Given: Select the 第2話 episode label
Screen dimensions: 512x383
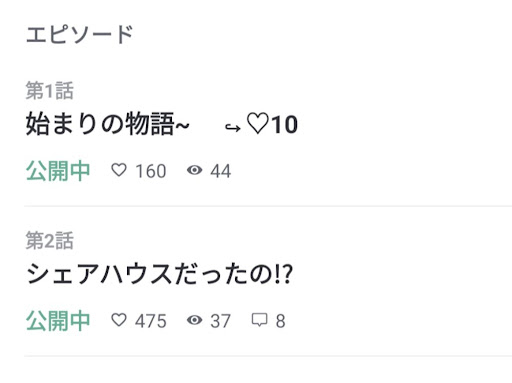Looking at the screenshot, I should pos(49,240).
